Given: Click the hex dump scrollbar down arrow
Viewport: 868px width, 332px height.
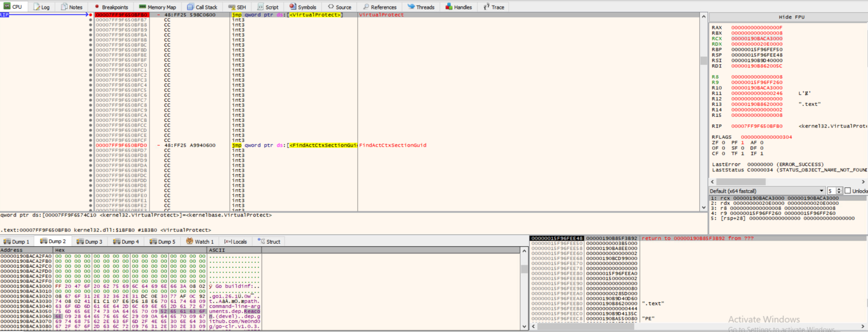Looking at the screenshot, I should 524,327.
